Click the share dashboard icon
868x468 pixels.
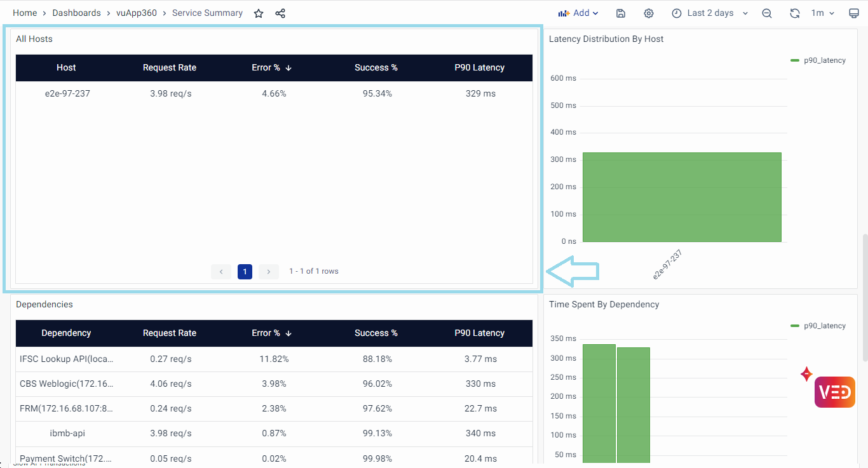pyautogui.click(x=280, y=13)
